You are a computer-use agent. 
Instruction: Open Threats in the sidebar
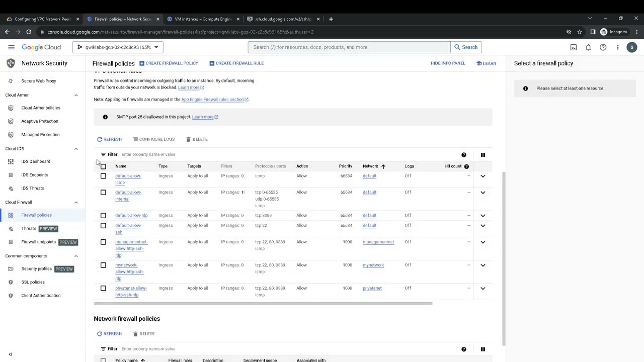29,229
